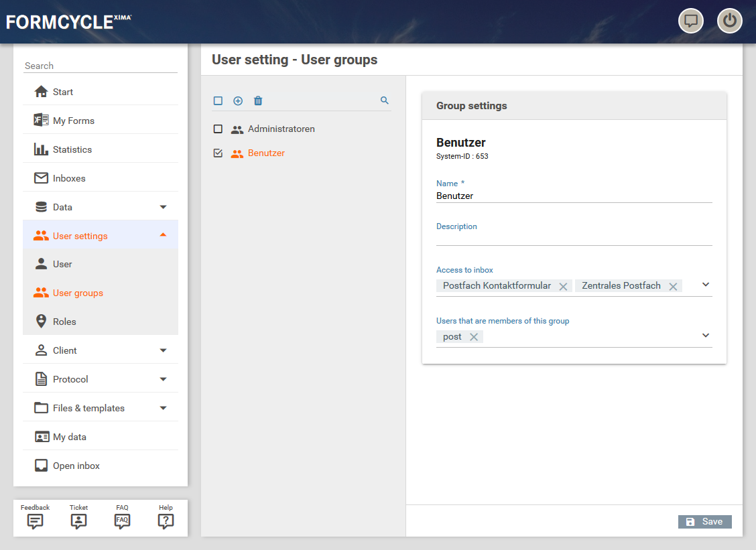Image resolution: width=756 pixels, height=550 pixels.
Task: Open the chat message icon in header
Action: [x=691, y=21]
